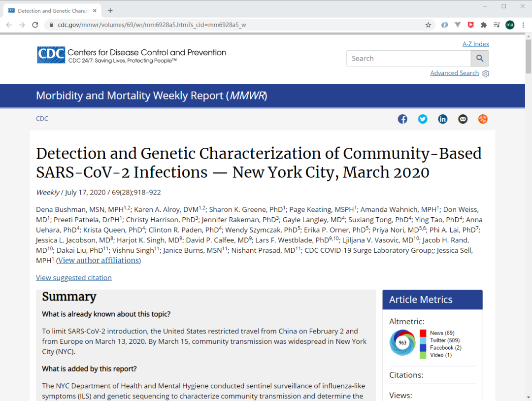Expand View suggested citation
532x401 pixels.
click(74, 278)
